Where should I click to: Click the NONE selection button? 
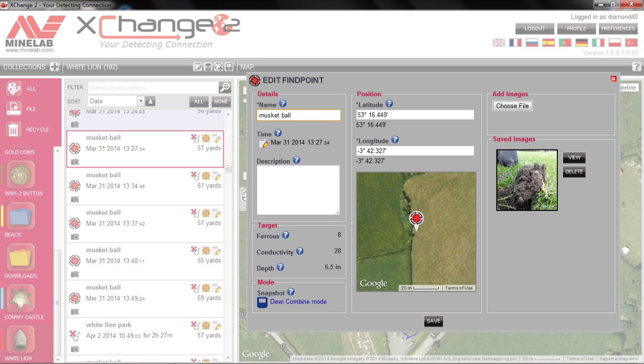(221, 102)
